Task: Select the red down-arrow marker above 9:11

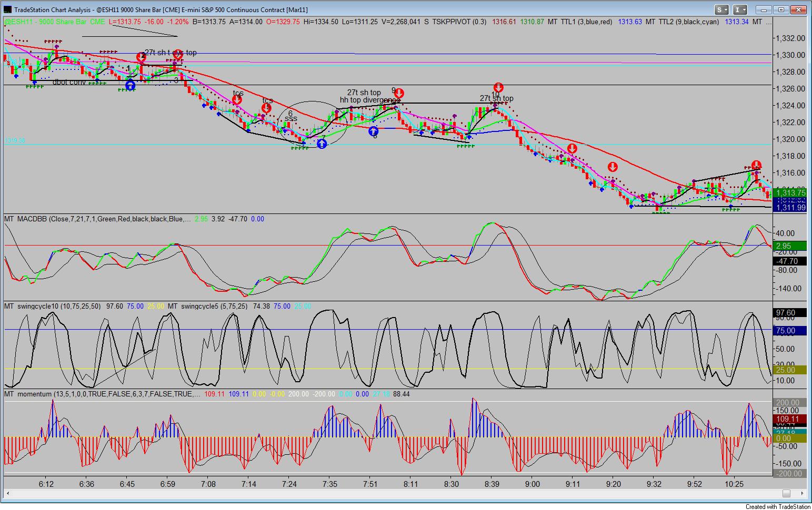Action: point(572,149)
